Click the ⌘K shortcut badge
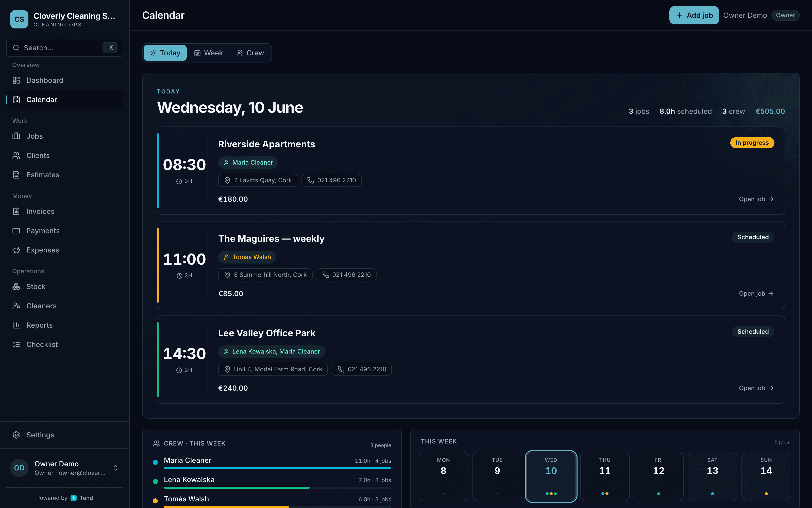This screenshot has height=508, width=812. 109,48
